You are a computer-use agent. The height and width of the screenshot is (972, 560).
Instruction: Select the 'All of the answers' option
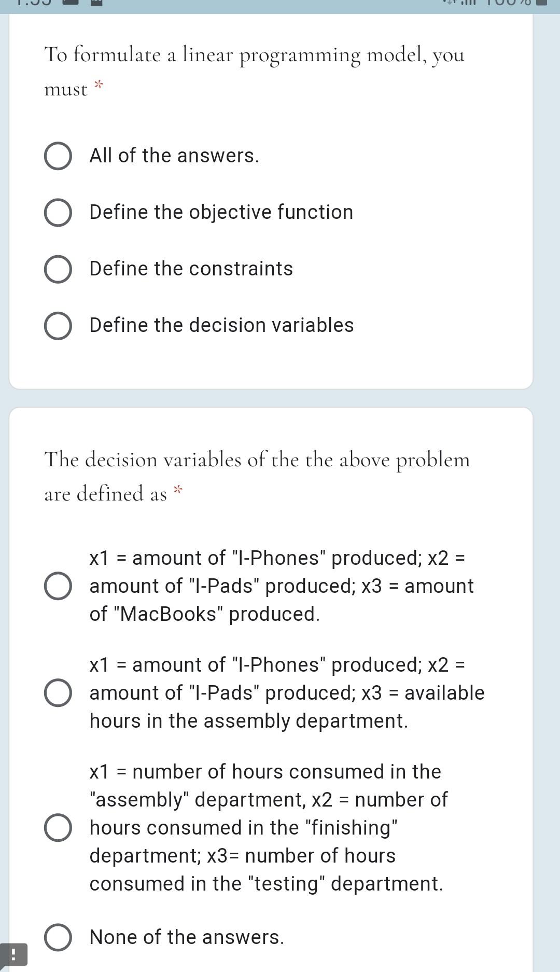click(57, 156)
